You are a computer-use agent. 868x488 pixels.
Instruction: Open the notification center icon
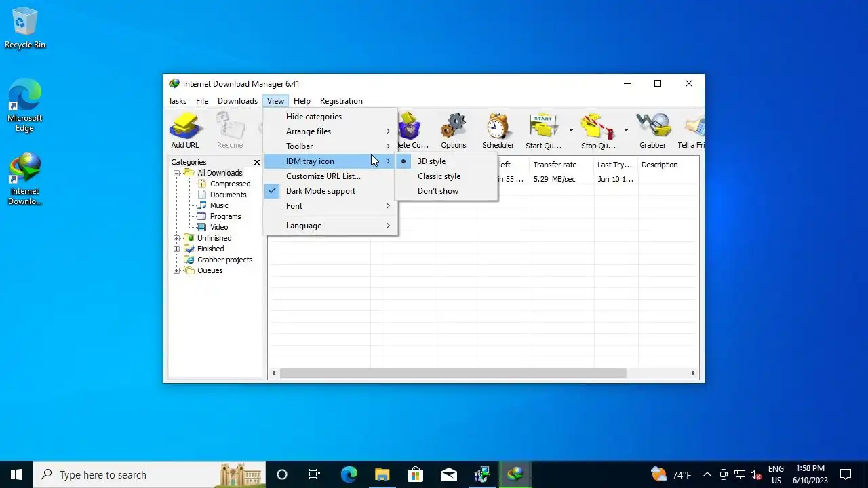point(846,474)
